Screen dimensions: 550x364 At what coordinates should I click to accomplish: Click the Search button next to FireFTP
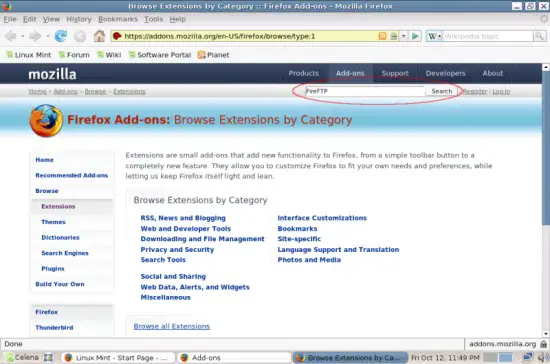click(442, 91)
